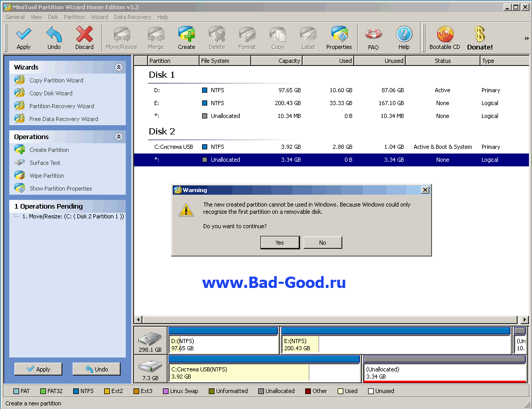Click the Status column header
532x409 pixels.
tap(443, 61)
